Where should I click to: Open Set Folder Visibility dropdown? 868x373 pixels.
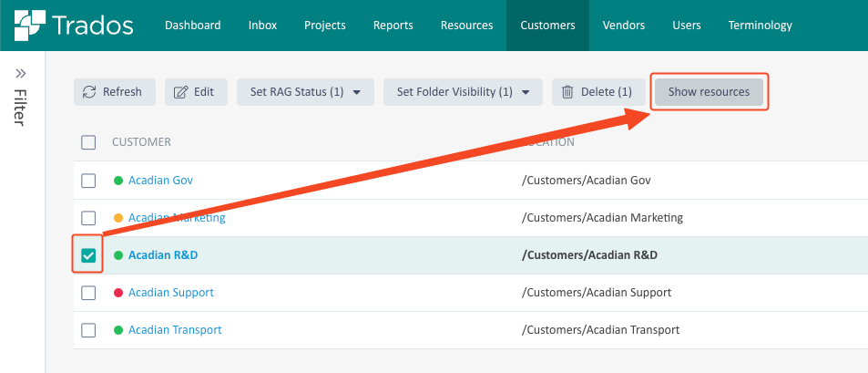tap(463, 92)
